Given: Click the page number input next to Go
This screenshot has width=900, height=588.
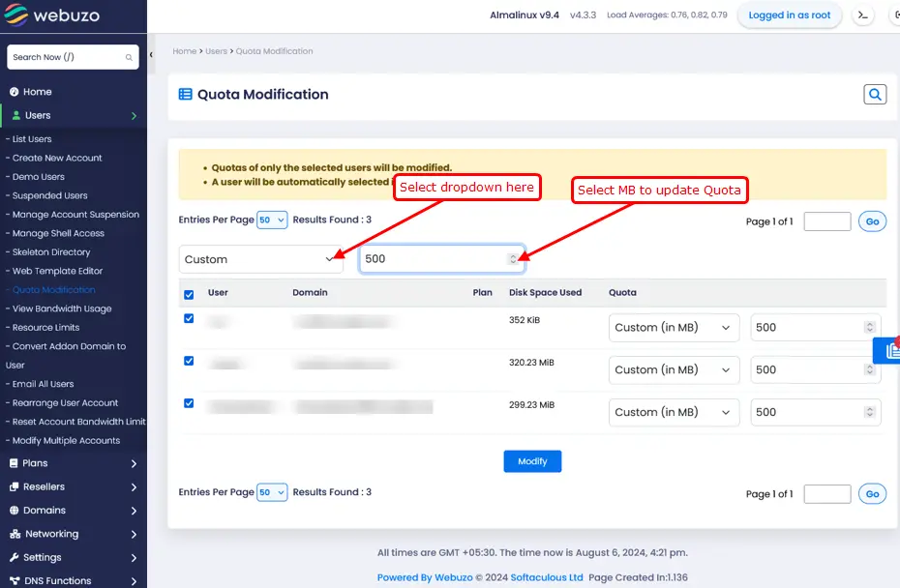Looking at the screenshot, I should (826, 221).
